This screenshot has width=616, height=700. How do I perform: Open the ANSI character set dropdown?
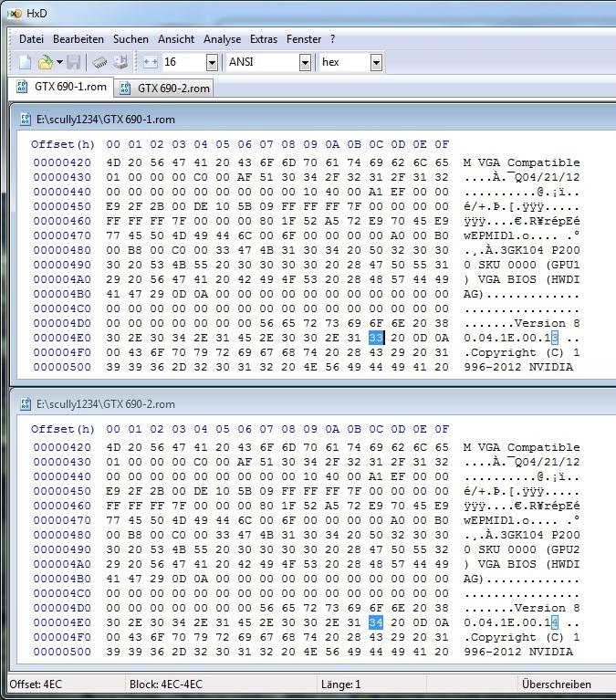305,62
